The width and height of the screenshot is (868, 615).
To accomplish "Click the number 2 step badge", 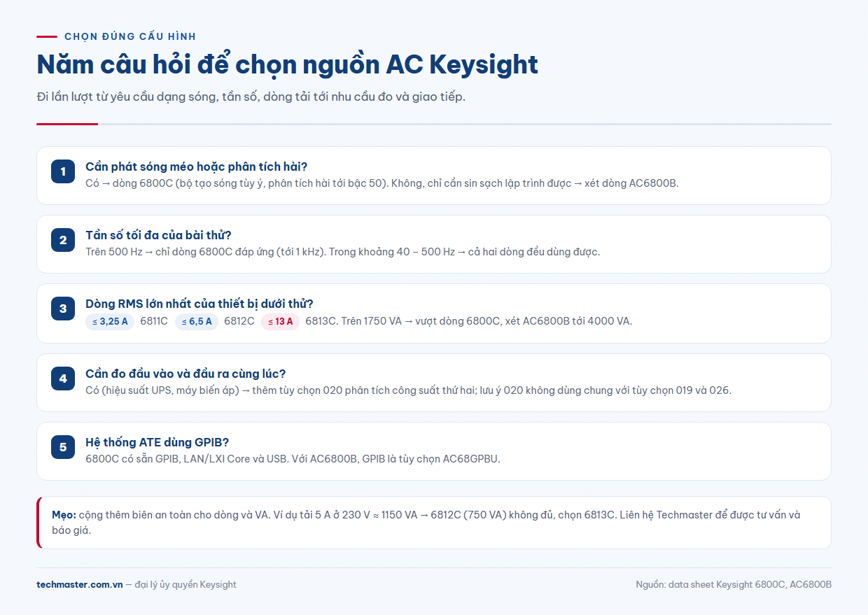I will (63, 240).
